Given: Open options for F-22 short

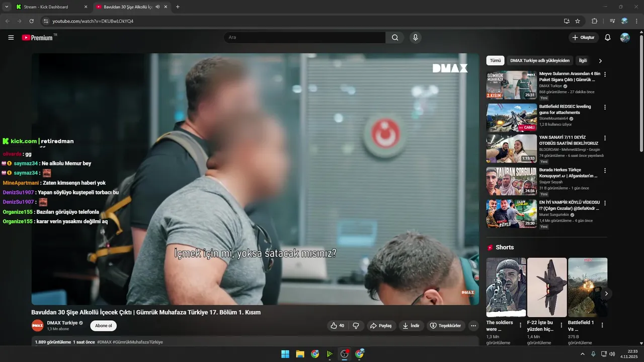Looking at the screenshot, I should pos(561,325).
